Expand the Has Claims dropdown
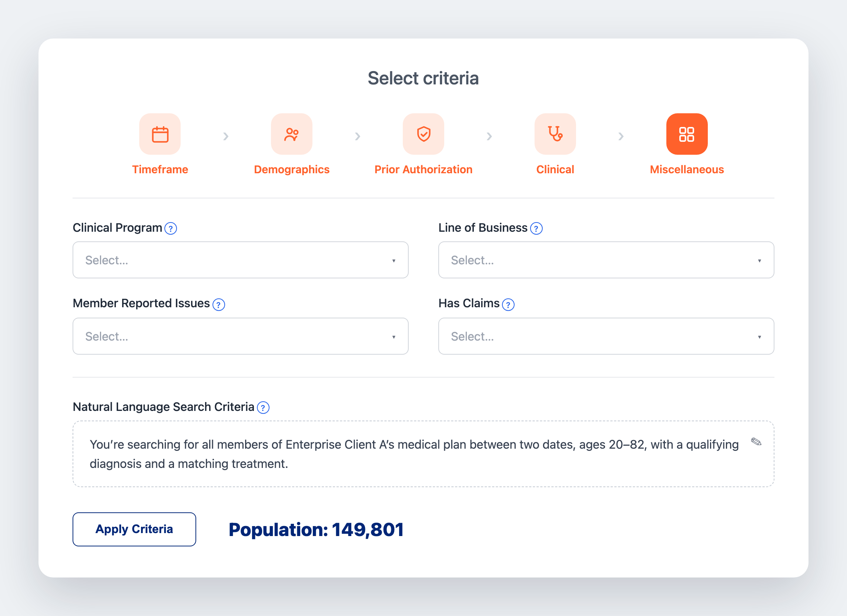The height and width of the screenshot is (616, 847). (606, 336)
